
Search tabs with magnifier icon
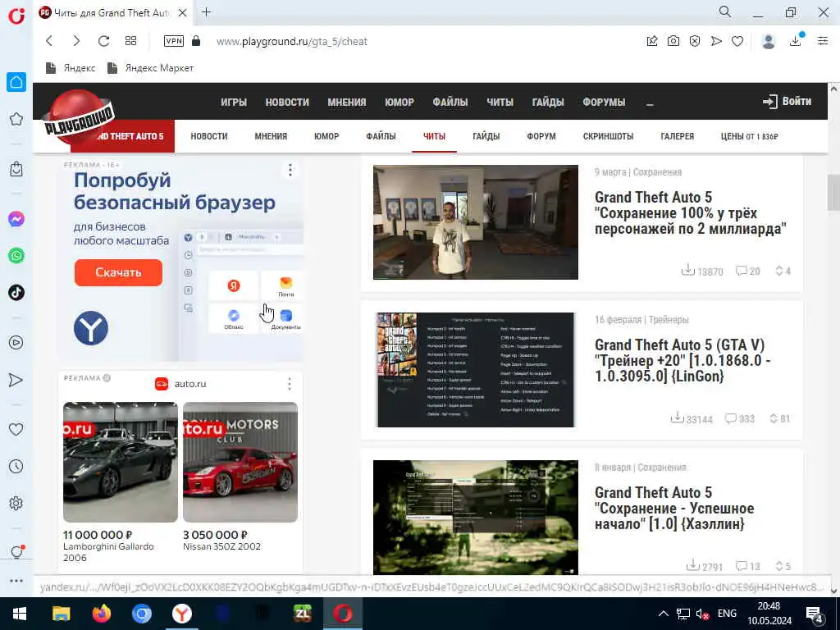(x=725, y=11)
